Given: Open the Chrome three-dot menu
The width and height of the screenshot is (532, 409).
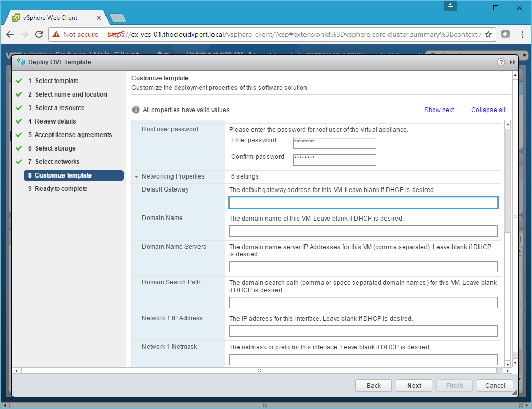Looking at the screenshot, I should tap(522, 34).
